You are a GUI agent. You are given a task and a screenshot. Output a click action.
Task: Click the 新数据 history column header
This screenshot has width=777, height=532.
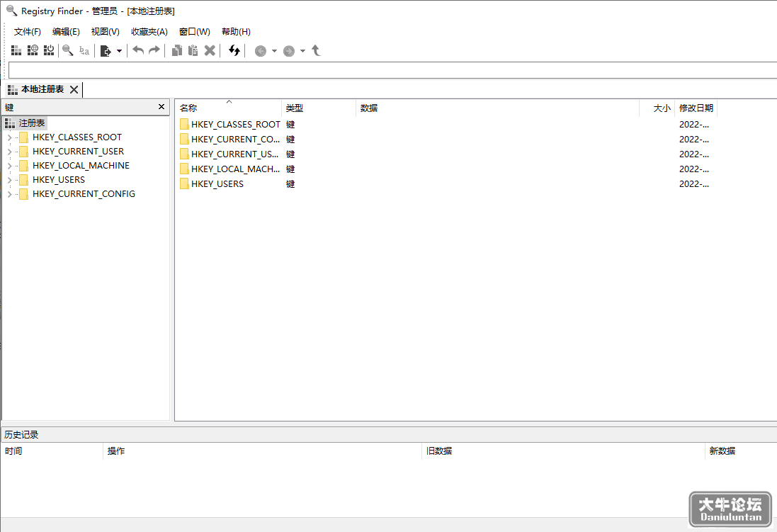click(741, 451)
